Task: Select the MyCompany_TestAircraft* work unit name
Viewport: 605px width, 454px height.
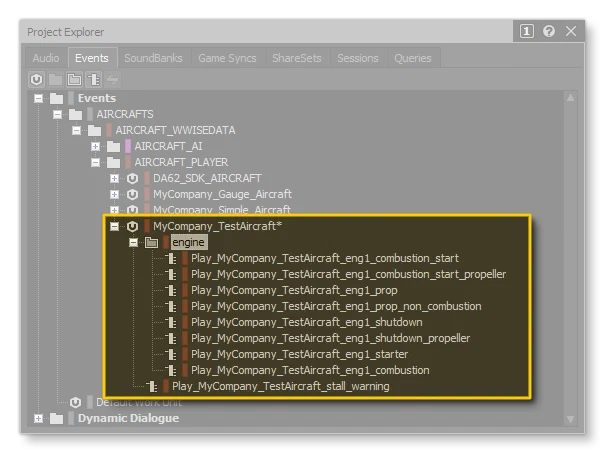Action: point(218,226)
